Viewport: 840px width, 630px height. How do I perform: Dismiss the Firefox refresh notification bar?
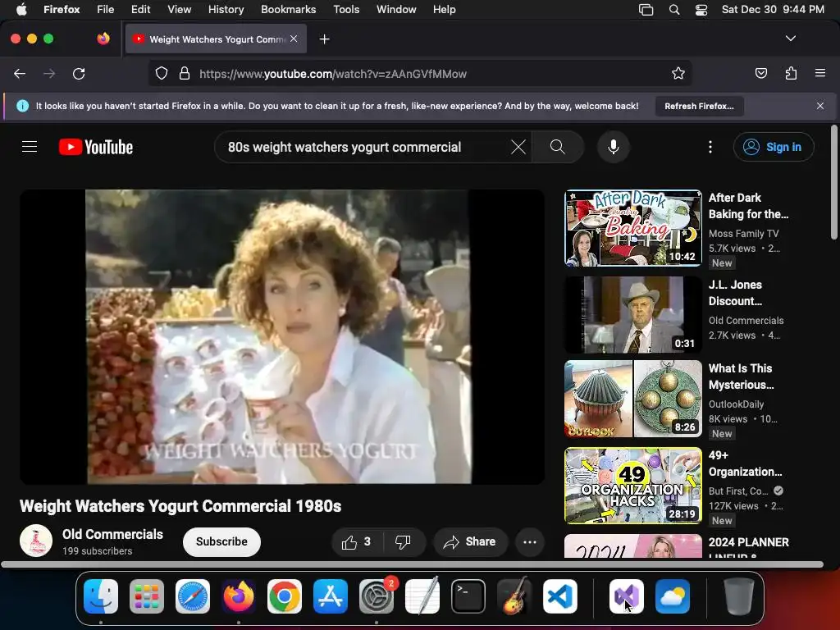click(x=820, y=106)
